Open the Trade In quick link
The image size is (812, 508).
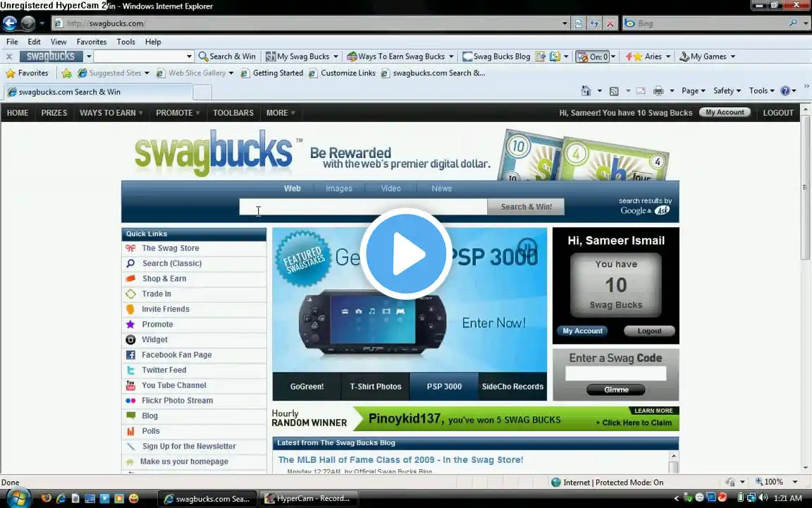tap(156, 294)
